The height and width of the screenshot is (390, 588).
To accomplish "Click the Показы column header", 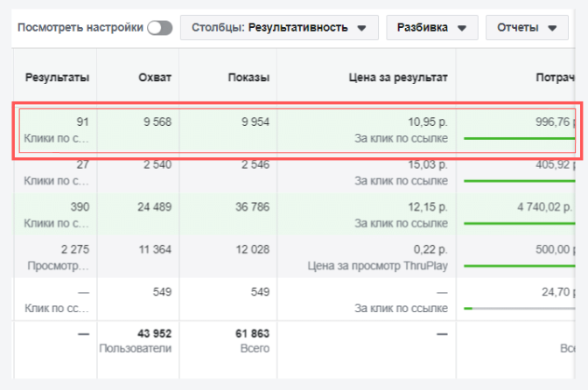I will (x=250, y=77).
